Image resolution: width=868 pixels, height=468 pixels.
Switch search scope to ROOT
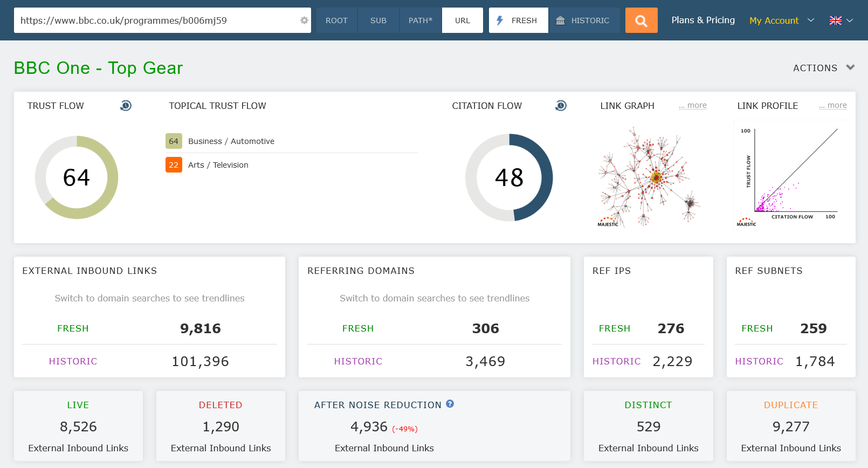336,20
